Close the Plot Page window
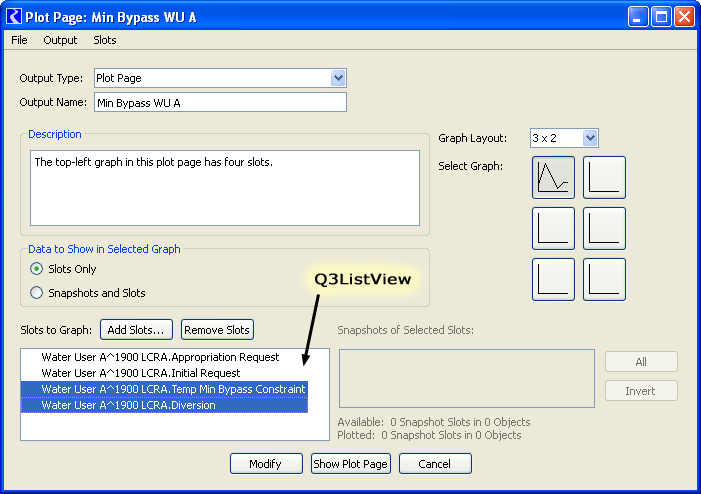Image resolution: width=701 pixels, height=494 pixels. coord(684,17)
